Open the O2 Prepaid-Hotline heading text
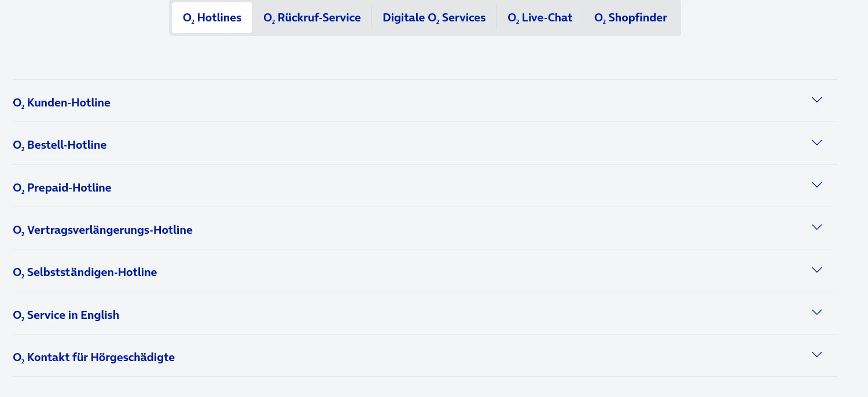The image size is (868, 397). [x=62, y=188]
